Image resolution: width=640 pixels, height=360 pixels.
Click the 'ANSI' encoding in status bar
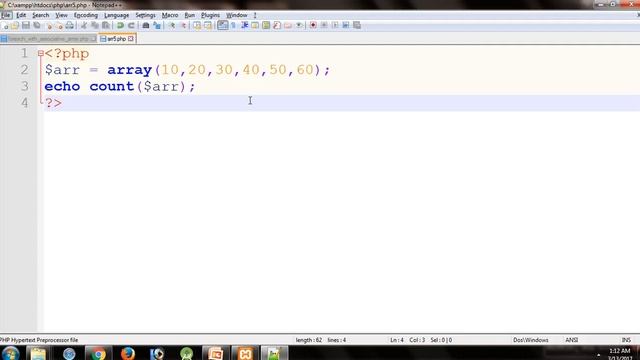click(x=571, y=340)
